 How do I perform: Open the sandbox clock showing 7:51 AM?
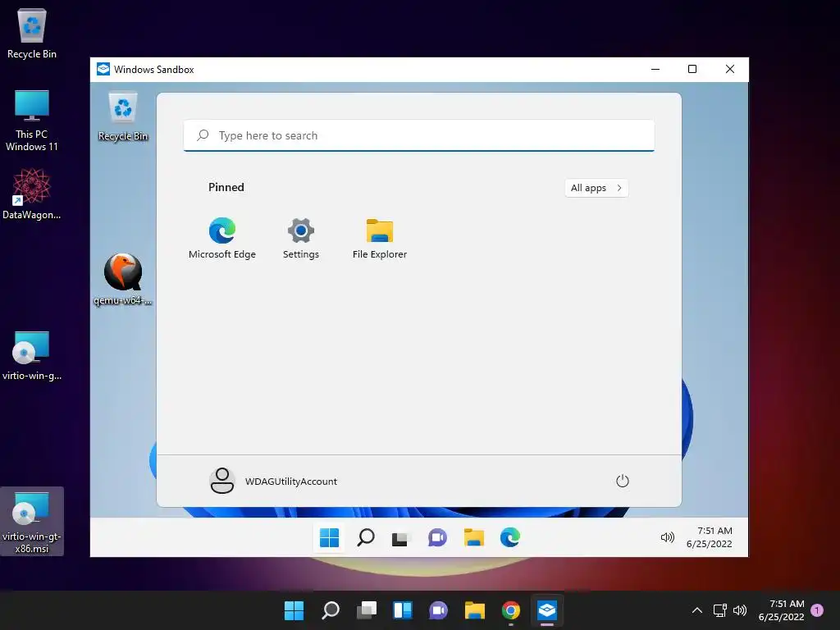(x=710, y=537)
